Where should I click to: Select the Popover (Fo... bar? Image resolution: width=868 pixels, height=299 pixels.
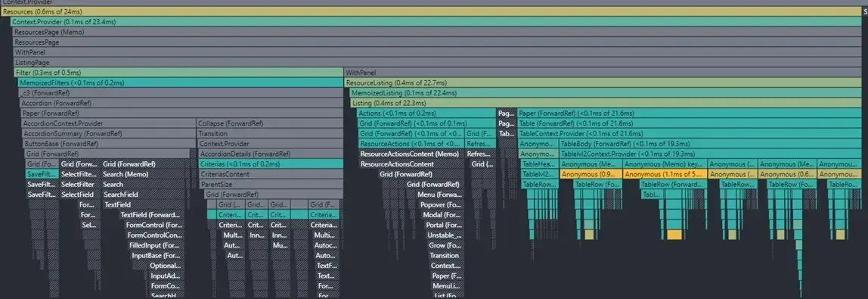[441, 204]
